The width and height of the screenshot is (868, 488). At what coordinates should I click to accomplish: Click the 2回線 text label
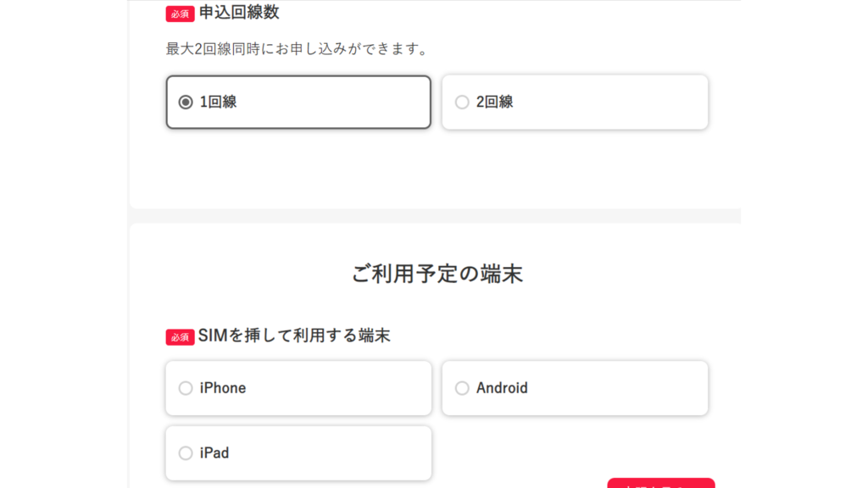point(494,103)
